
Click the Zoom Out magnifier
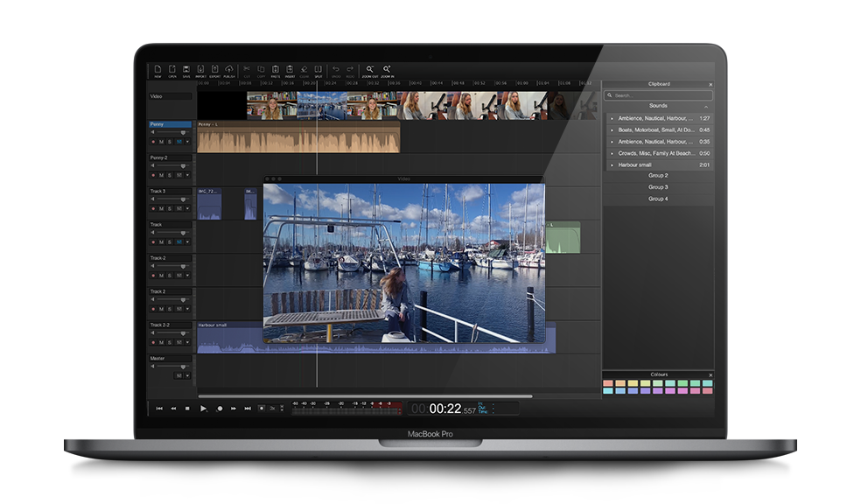tap(370, 69)
